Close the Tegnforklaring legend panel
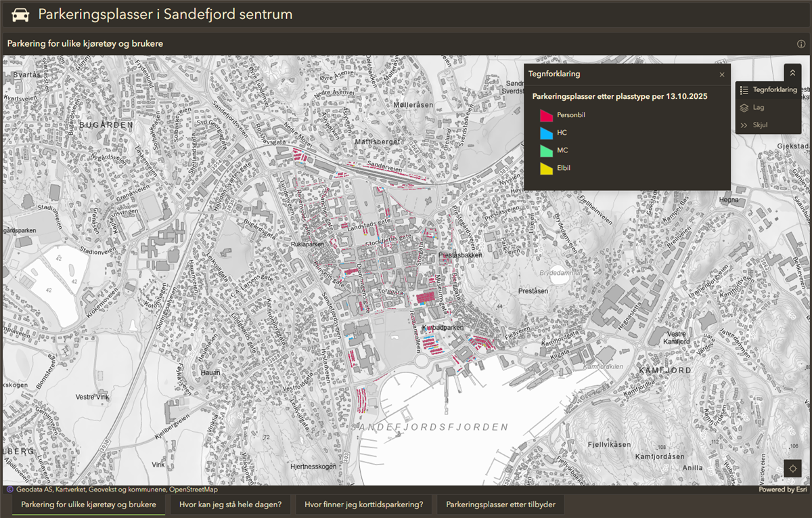 (722, 74)
